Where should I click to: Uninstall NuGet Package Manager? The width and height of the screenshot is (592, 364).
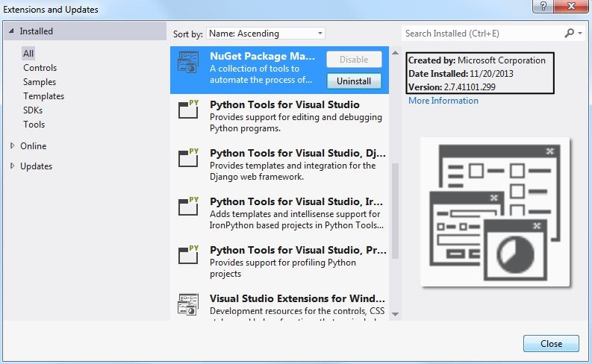[x=354, y=81]
